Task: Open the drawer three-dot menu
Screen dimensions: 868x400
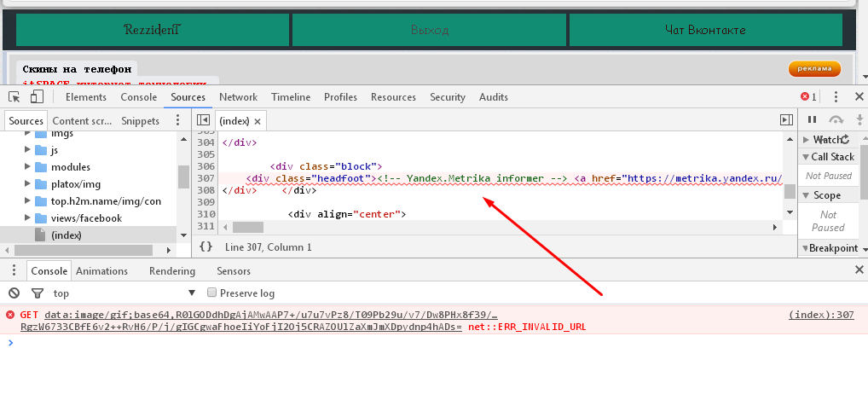Action: pyautogui.click(x=14, y=270)
